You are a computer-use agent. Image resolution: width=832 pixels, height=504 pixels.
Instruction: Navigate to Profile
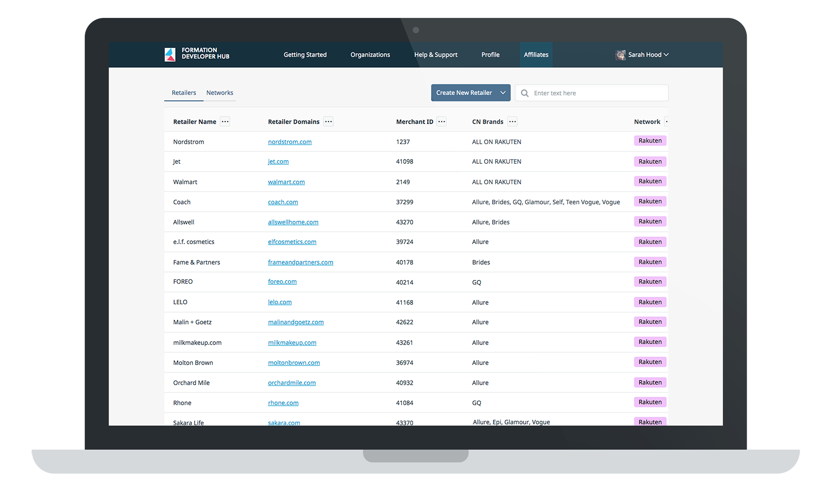point(490,54)
